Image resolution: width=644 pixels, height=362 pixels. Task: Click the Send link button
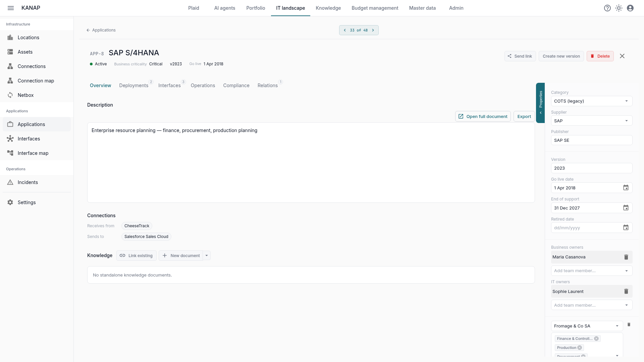520,56
